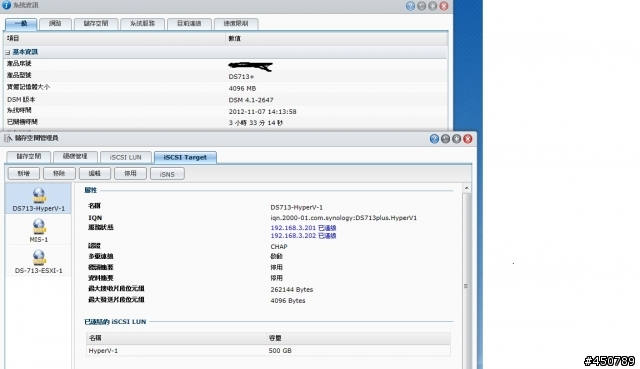Screen dimensions: 640x369
Task: Open the 儲存空間 tab in Storage Manager
Action: 29,157
